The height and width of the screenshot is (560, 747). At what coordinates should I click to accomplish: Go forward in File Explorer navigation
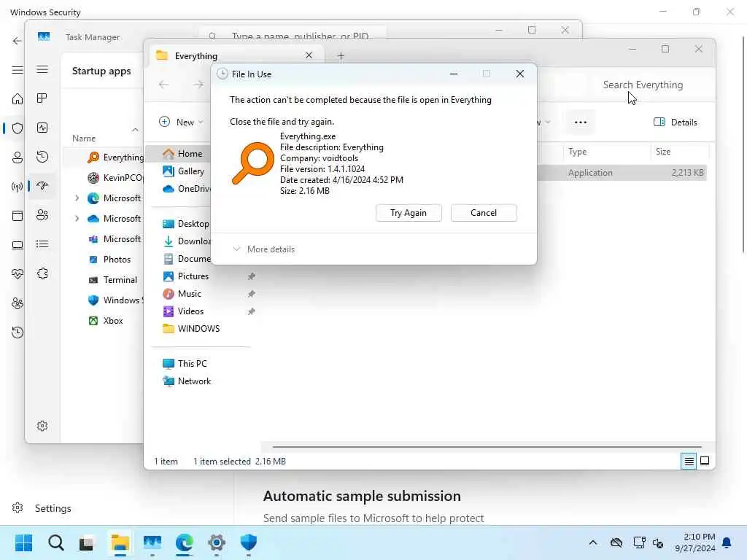198,85
